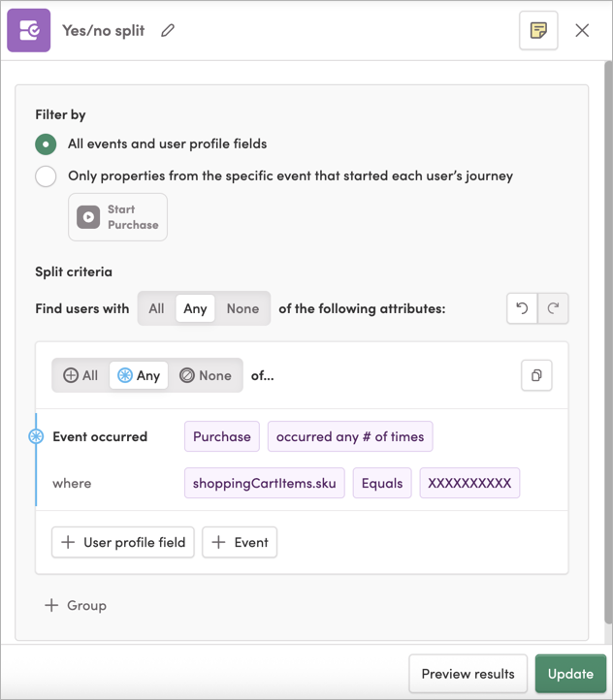
Task: Open the Purchase event dropdown
Action: click(x=222, y=436)
